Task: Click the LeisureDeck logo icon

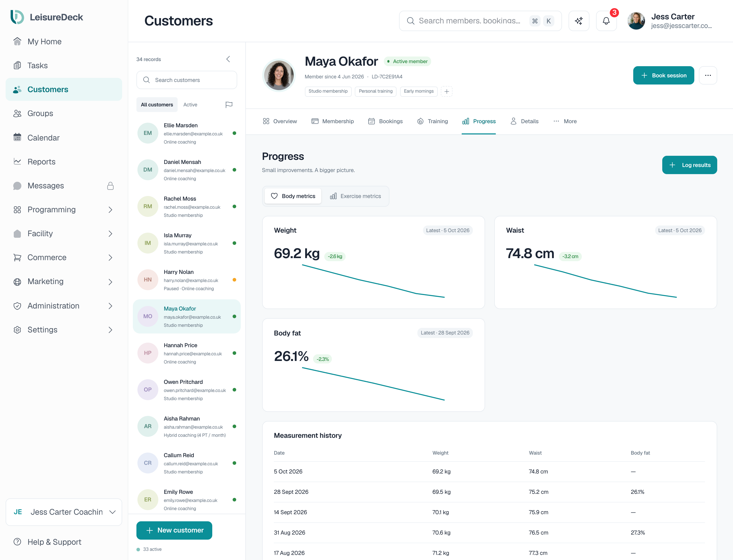Action: (17, 17)
